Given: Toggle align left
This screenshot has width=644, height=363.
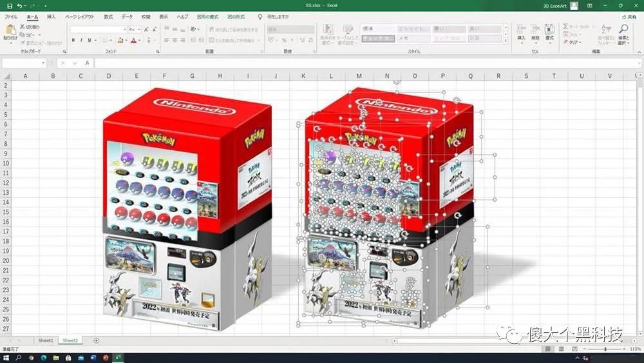Looking at the screenshot, I should [167, 40].
